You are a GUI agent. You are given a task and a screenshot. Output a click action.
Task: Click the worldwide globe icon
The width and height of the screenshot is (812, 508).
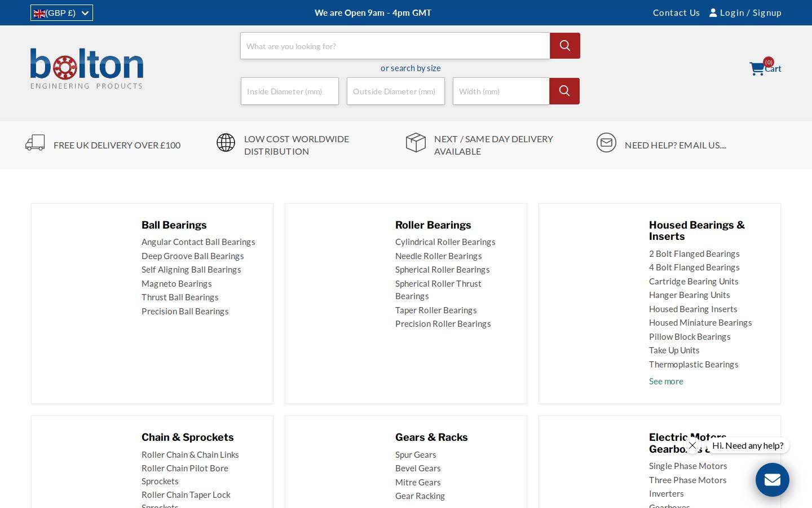click(x=226, y=143)
